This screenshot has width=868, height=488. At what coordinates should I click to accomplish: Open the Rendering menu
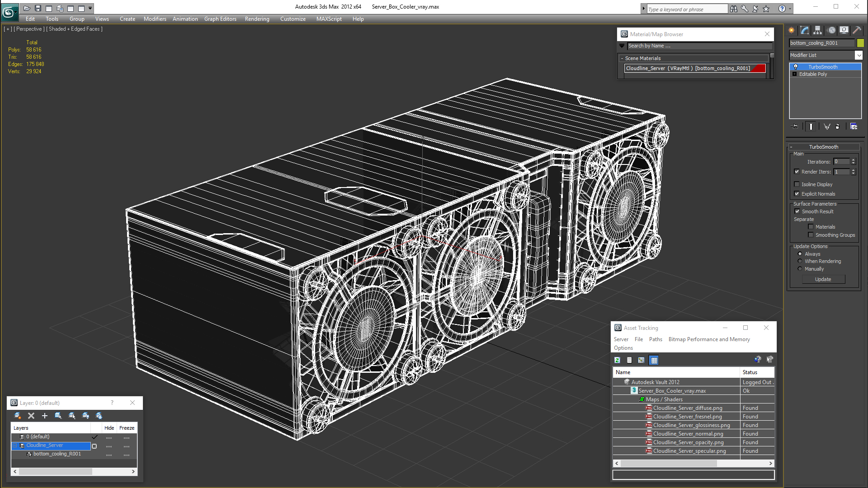point(257,19)
